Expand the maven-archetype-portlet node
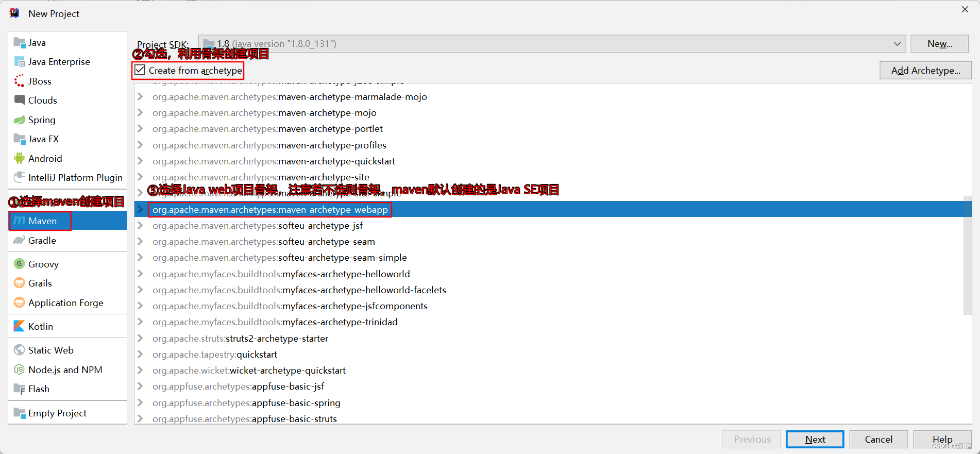The image size is (980, 454). click(x=140, y=128)
